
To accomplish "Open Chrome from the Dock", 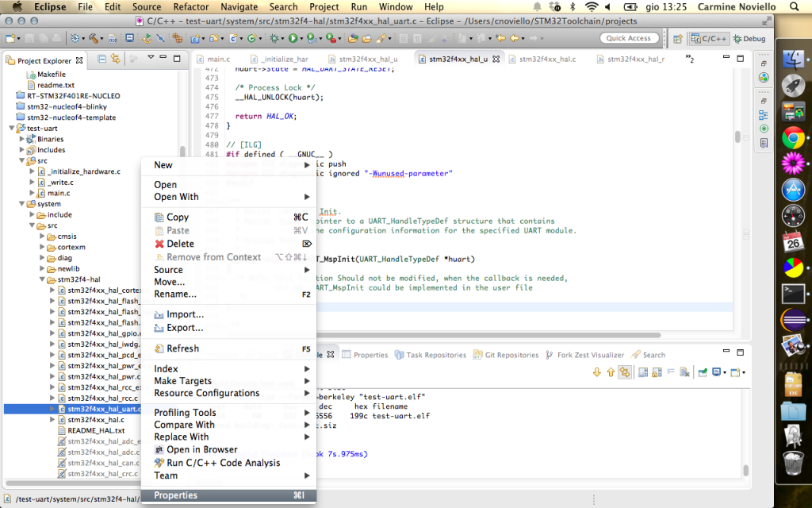I will pos(793,138).
